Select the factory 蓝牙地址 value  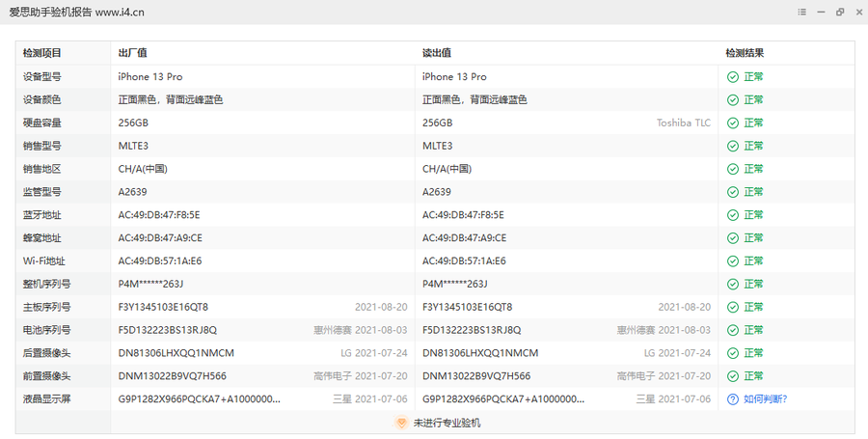[159, 214]
